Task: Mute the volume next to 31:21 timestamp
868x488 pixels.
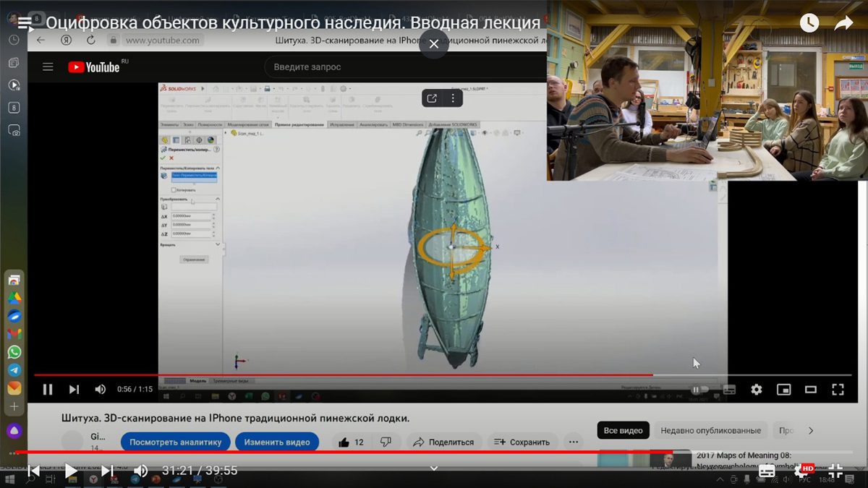Action: [141, 471]
